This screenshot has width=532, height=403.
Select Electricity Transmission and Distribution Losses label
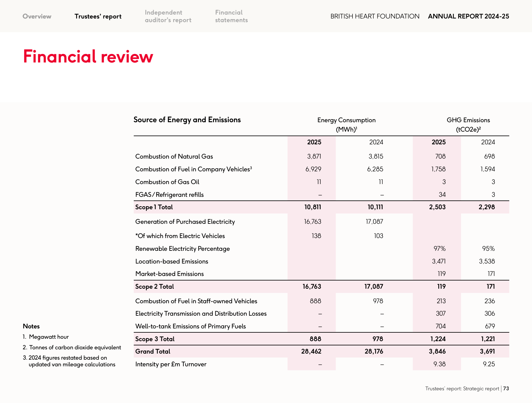point(201,314)
